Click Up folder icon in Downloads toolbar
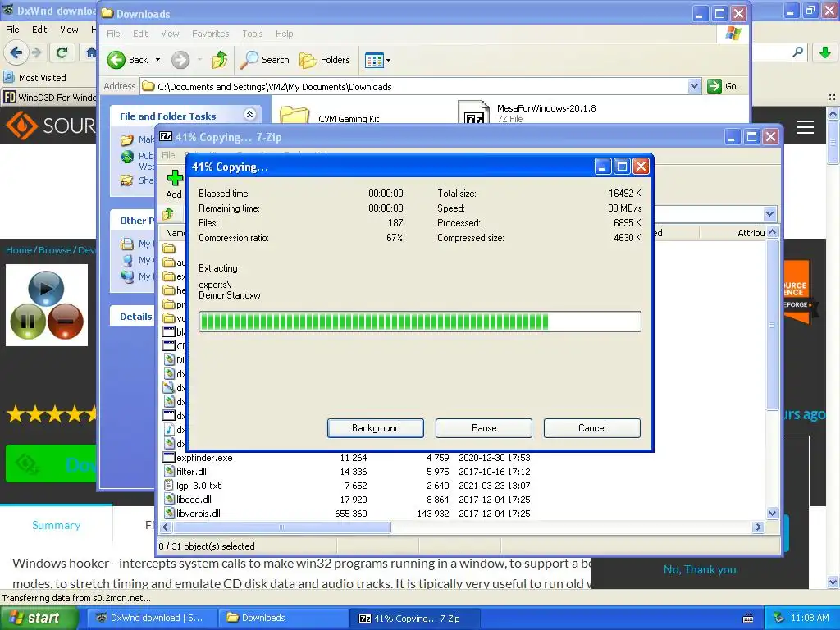840x630 pixels. tap(219, 60)
